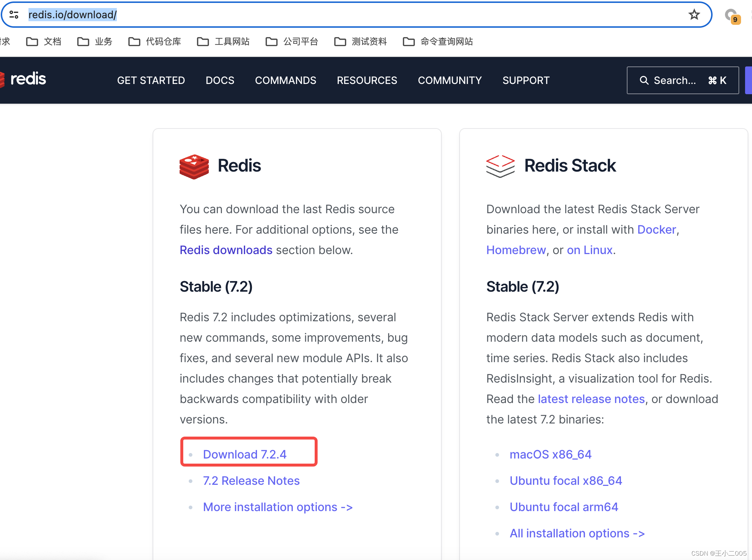Open the Homebrew link
Viewport: 752px width, 560px height.
pos(515,250)
